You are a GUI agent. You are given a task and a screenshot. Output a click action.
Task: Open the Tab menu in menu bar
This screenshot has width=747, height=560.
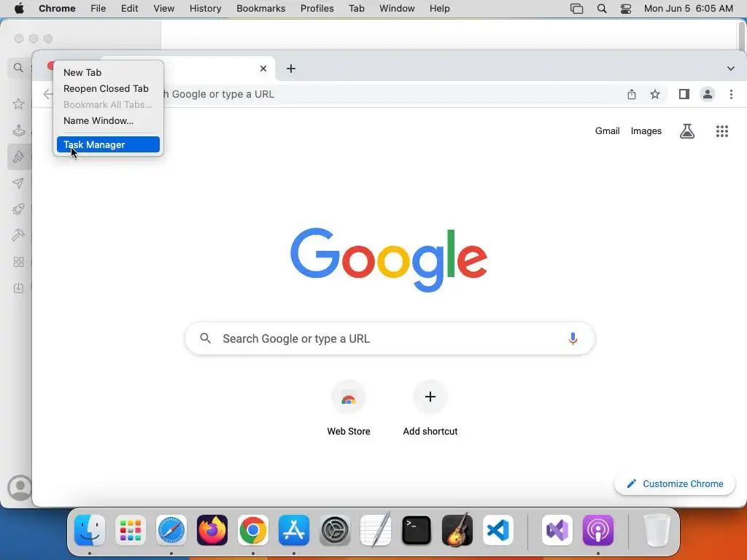pyautogui.click(x=356, y=9)
